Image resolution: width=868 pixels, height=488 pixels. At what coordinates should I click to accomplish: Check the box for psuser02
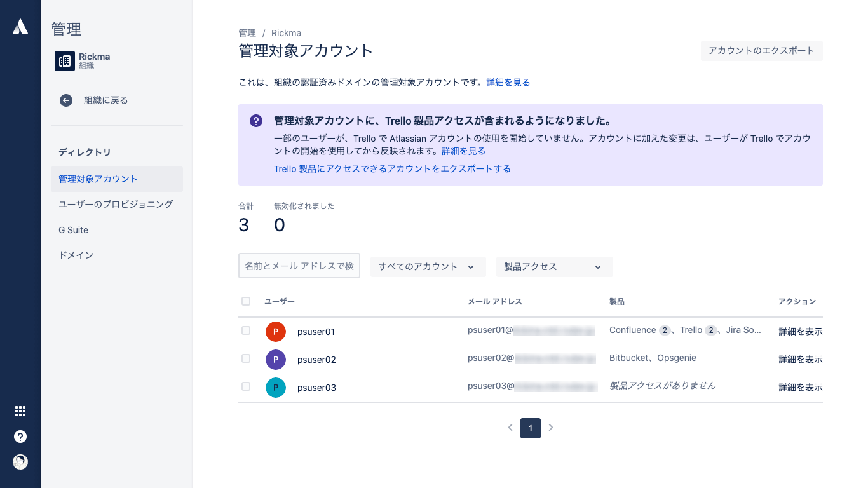[x=246, y=358]
